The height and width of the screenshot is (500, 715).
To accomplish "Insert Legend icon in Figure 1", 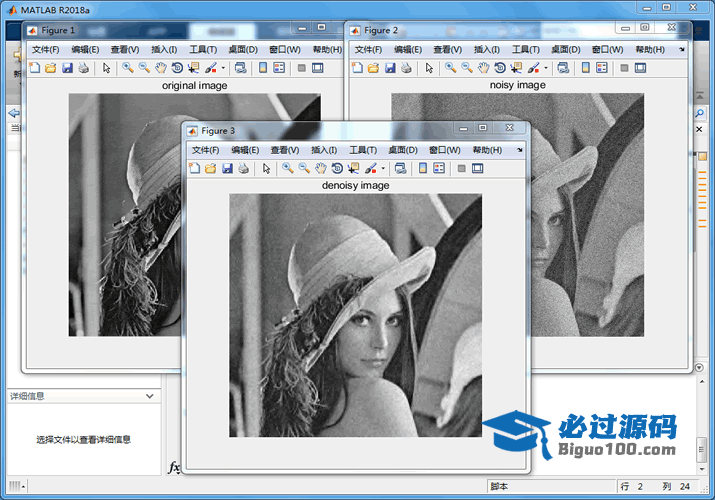I will [279, 68].
